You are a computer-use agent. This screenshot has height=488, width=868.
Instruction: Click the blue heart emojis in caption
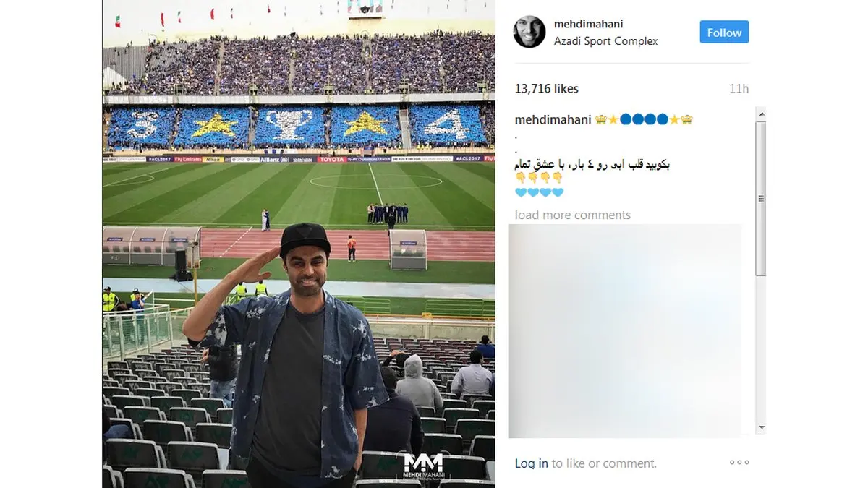pos(539,192)
